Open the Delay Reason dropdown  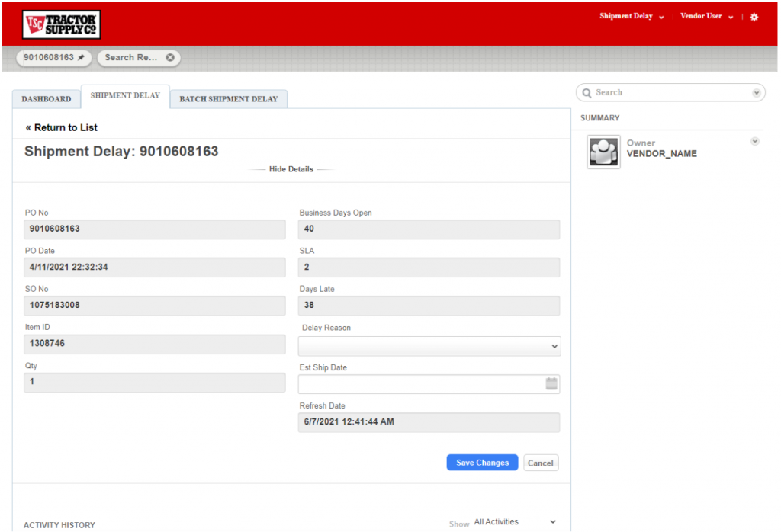pyautogui.click(x=429, y=346)
